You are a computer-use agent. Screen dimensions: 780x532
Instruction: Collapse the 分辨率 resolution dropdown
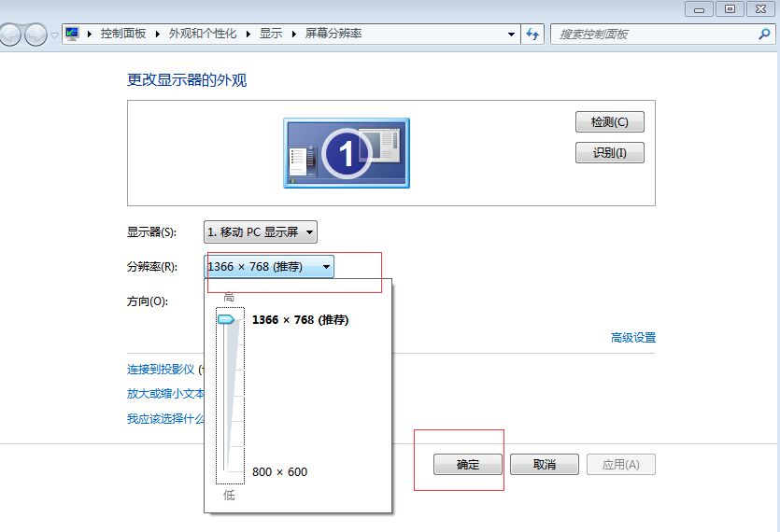point(269,267)
